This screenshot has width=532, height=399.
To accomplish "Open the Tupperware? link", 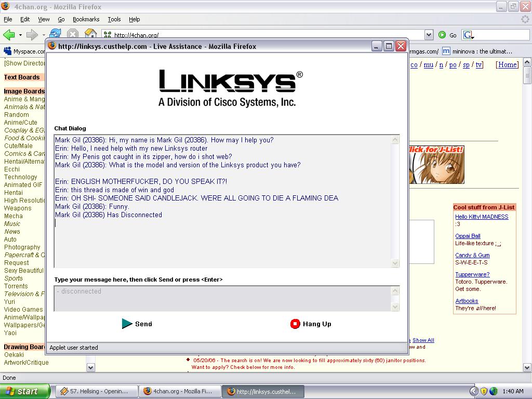I will click(x=472, y=274).
